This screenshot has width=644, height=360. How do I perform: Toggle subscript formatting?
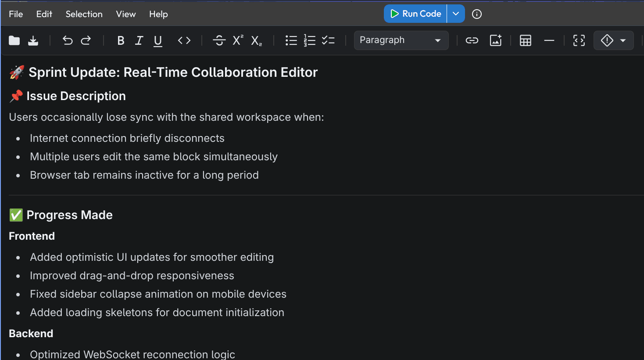pyautogui.click(x=257, y=41)
